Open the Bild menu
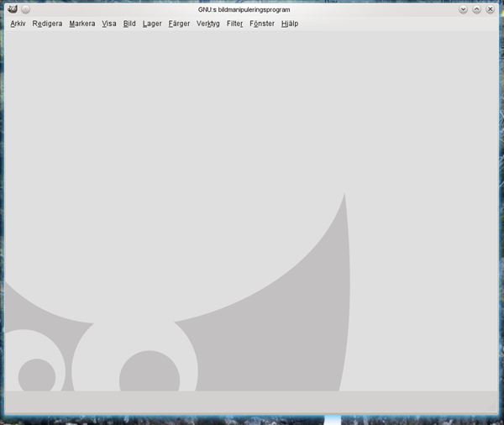 [x=129, y=24]
